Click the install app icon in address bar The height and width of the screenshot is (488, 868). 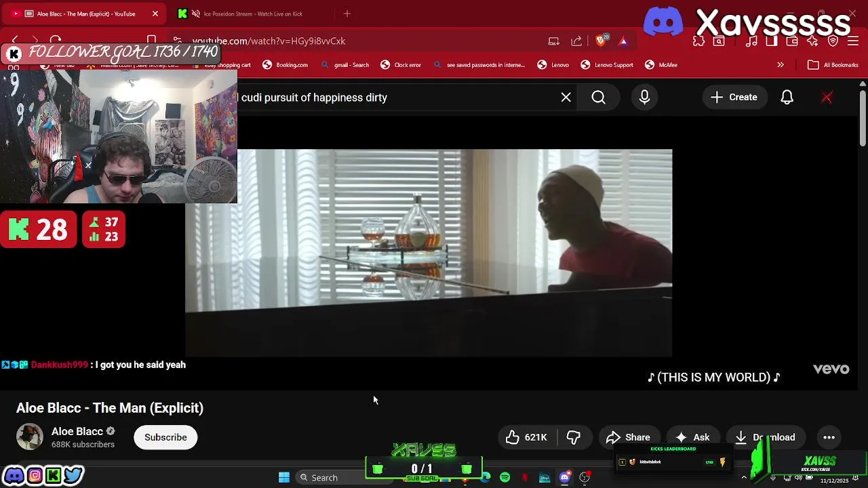coord(554,41)
